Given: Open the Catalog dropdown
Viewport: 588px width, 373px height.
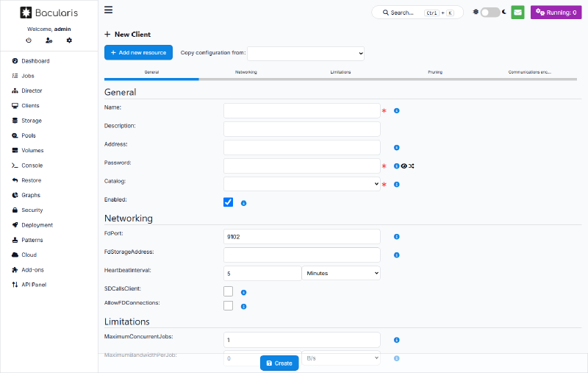Looking at the screenshot, I should pos(302,184).
